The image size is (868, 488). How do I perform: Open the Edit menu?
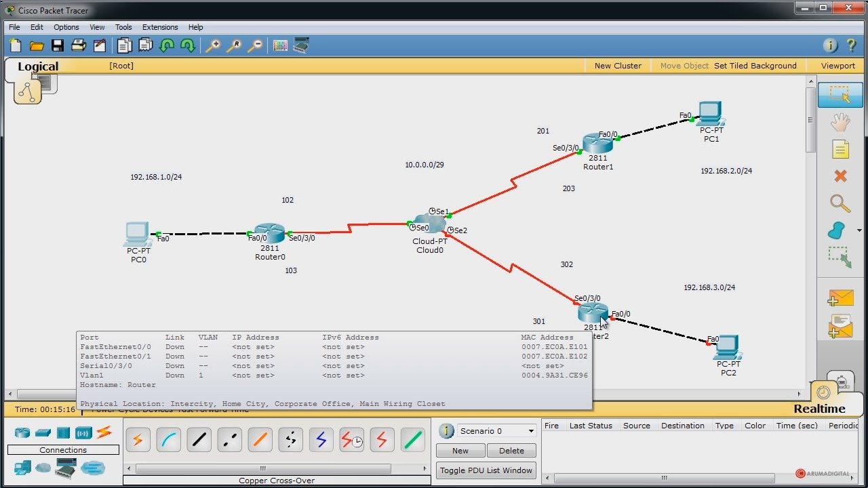tap(37, 27)
